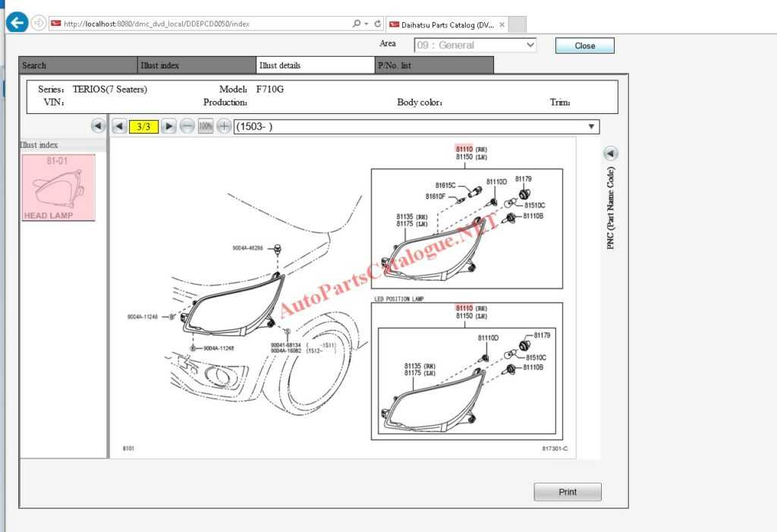Go to the next illustration page
Image resolution: width=777 pixels, height=532 pixels.
coord(169,126)
